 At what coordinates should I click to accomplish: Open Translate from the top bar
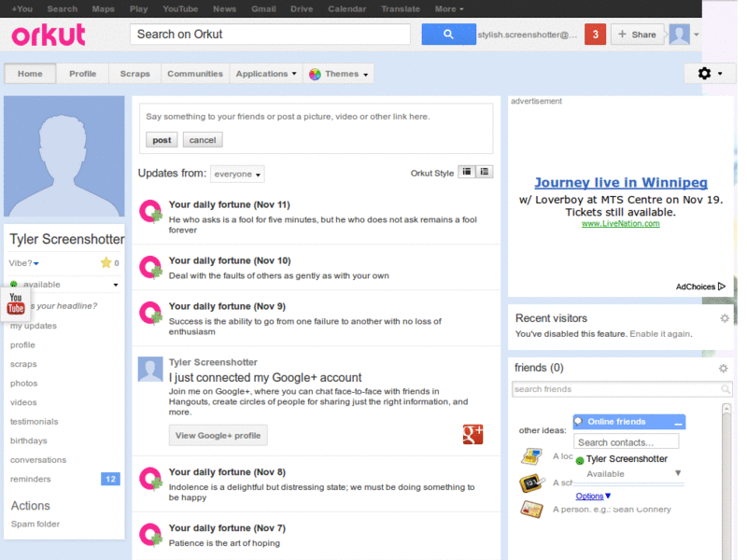coord(401,8)
